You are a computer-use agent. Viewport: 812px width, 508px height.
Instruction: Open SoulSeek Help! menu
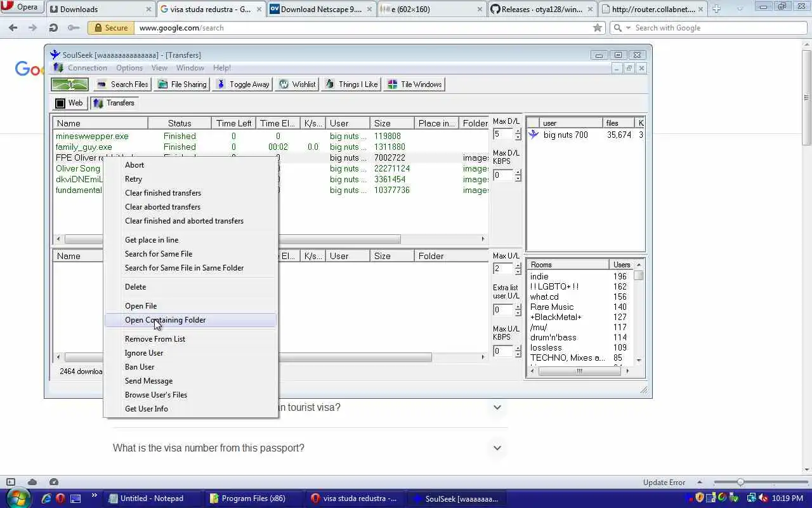222,68
